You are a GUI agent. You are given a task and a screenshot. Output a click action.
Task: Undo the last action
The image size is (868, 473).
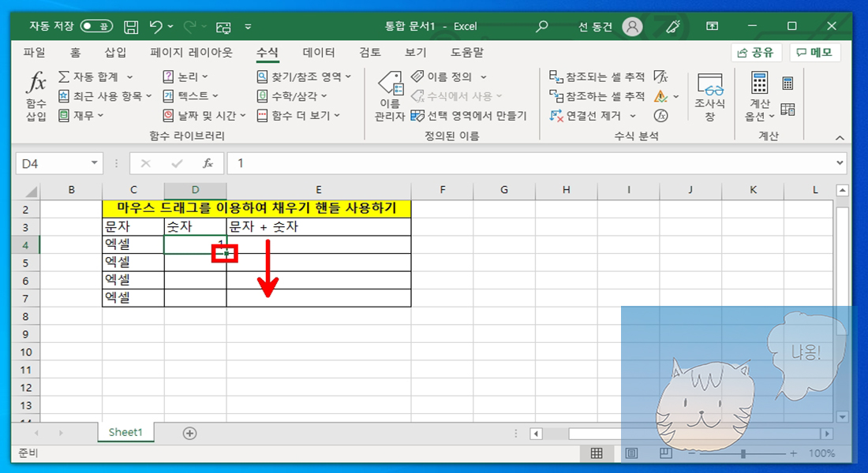point(155,27)
